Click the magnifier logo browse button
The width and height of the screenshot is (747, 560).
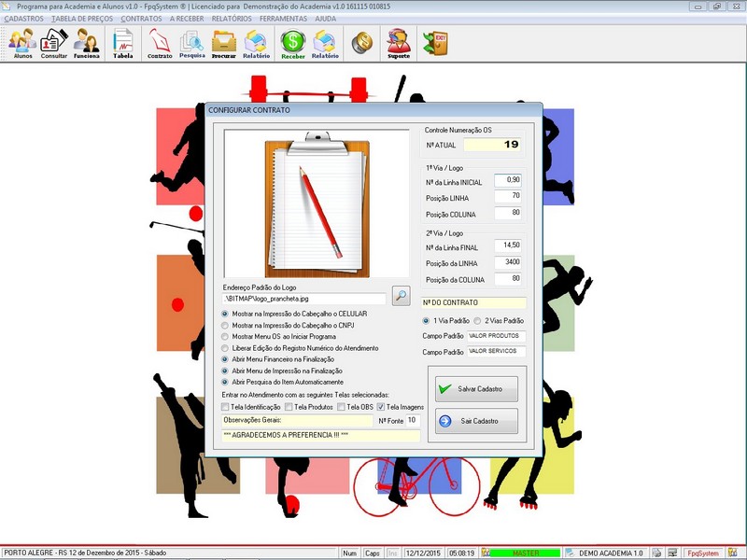(x=402, y=296)
